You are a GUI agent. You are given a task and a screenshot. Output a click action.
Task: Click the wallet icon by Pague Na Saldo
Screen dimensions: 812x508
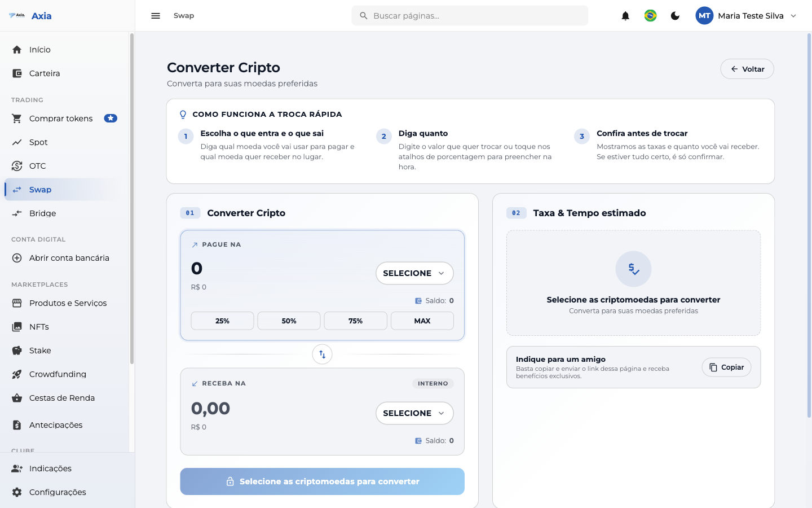coord(418,301)
